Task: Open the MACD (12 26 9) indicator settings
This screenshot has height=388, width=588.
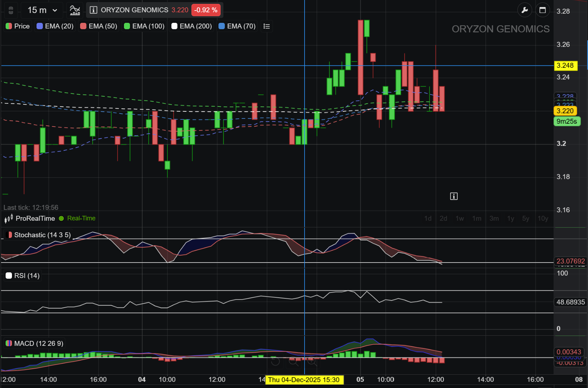Action: pos(34,343)
